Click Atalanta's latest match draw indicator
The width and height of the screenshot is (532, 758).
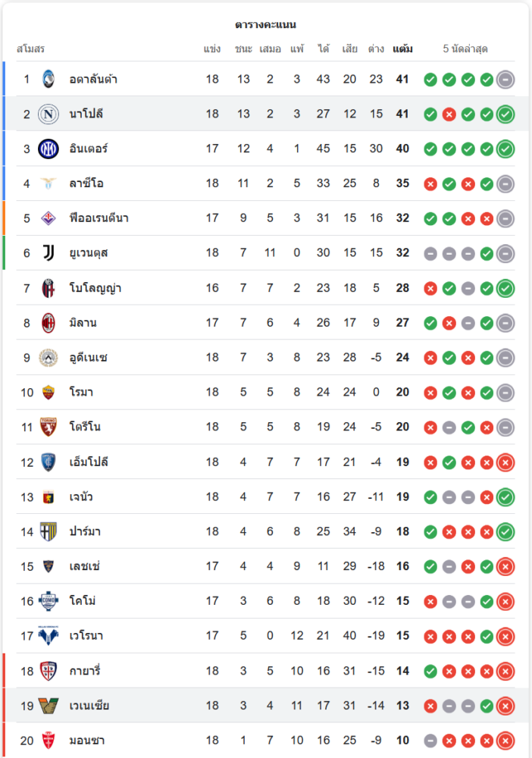coord(505,79)
